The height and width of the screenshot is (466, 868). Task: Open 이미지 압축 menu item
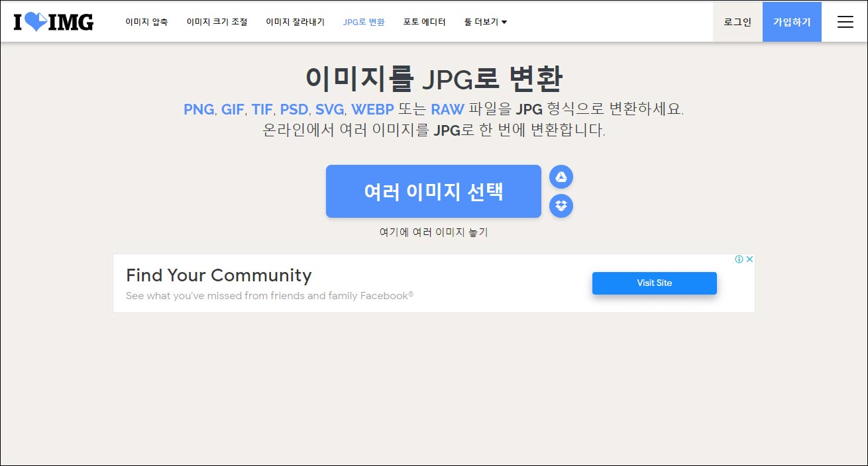click(x=146, y=22)
